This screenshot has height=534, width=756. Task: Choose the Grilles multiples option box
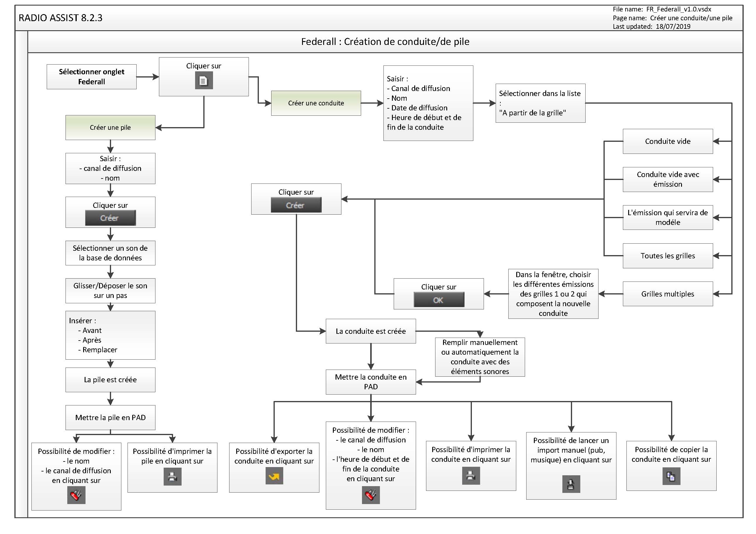pos(668,294)
